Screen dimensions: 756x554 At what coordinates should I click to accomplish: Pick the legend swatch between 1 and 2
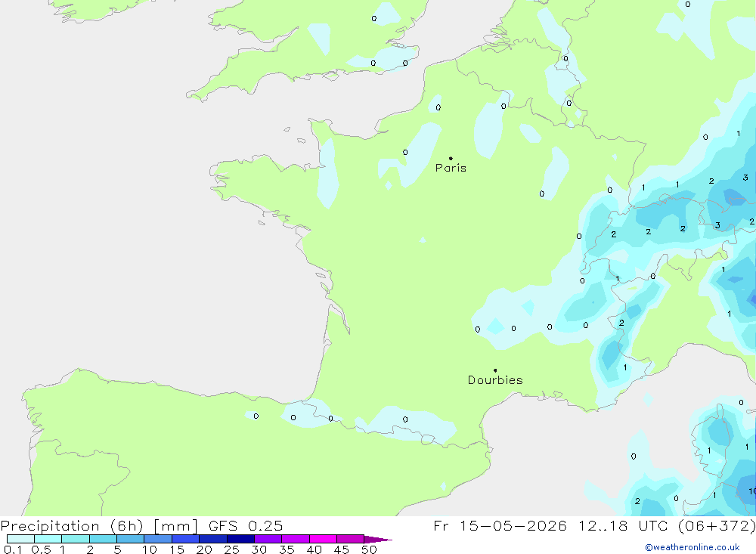(x=76, y=539)
